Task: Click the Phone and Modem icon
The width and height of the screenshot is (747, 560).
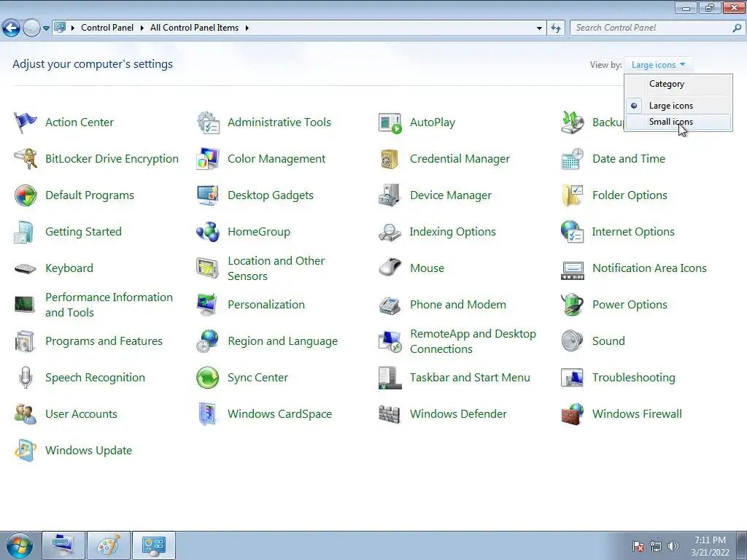Action: coord(390,305)
